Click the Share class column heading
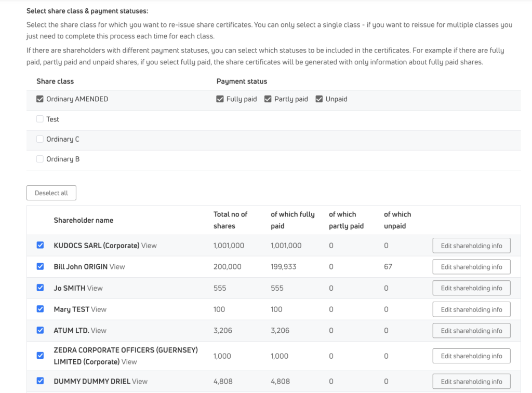Screen dimensions: 532x393 (x=55, y=82)
